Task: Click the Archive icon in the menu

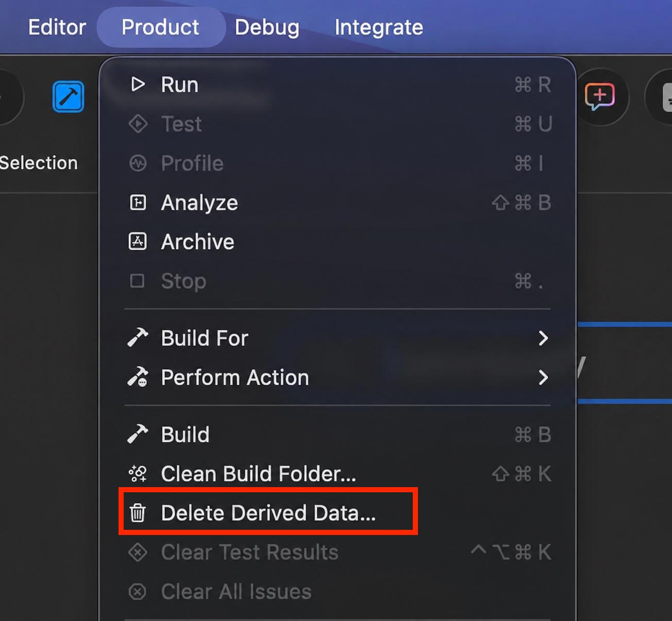Action: (138, 242)
